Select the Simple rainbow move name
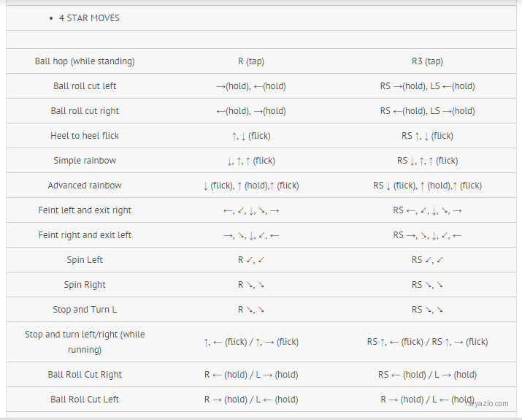This screenshot has height=420, width=522. click(85, 161)
